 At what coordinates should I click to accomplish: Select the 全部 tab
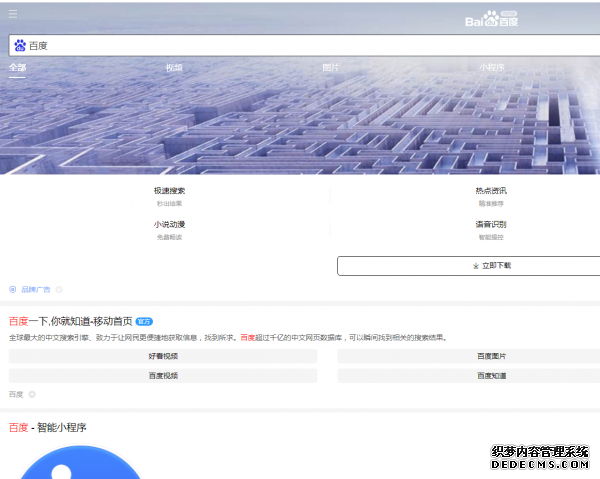(x=17, y=68)
